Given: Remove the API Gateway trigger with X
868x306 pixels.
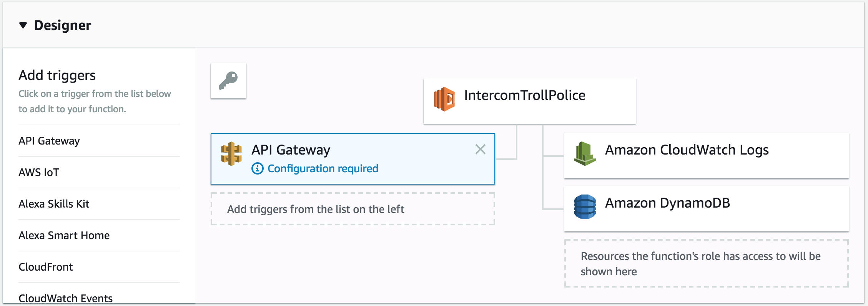Looking at the screenshot, I should point(480,149).
